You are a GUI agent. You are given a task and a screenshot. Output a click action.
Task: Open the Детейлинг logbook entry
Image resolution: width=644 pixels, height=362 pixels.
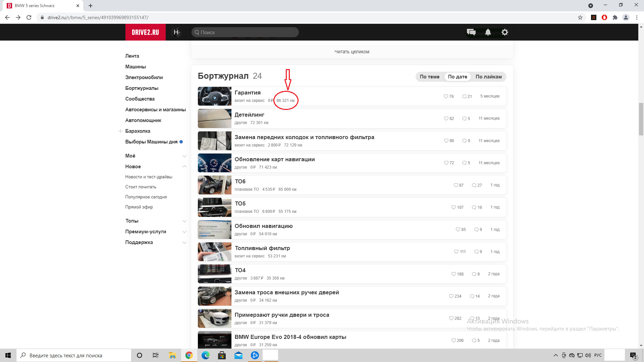point(249,115)
